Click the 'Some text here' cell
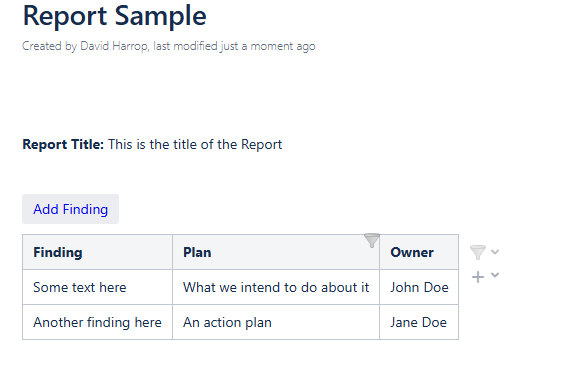 98,287
